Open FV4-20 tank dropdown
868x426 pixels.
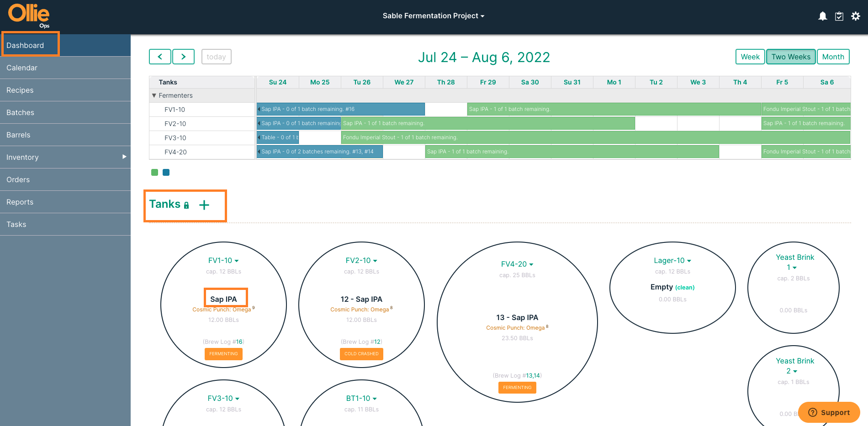(517, 264)
